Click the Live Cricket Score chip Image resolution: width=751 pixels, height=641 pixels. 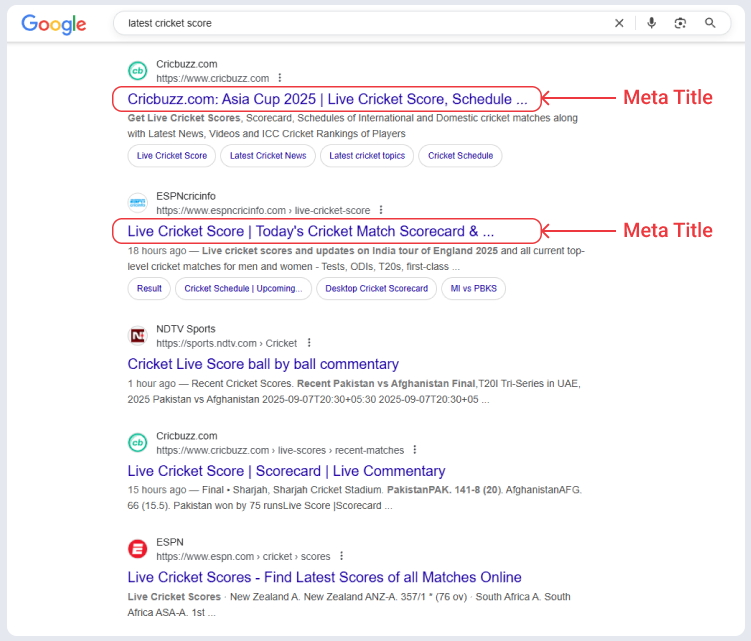click(x=171, y=156)
